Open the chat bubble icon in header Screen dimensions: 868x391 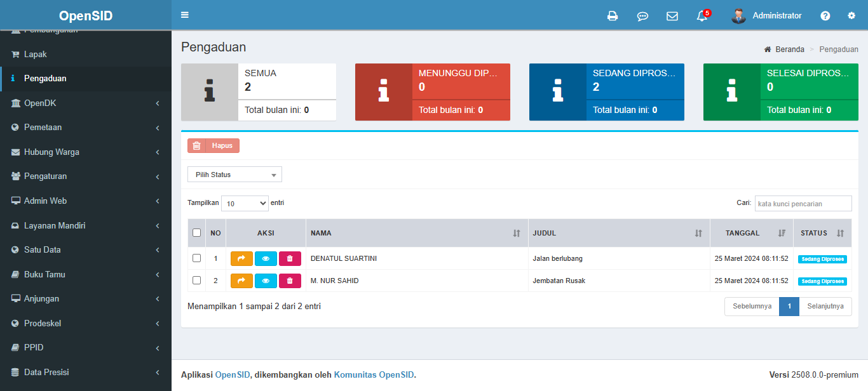642,16
